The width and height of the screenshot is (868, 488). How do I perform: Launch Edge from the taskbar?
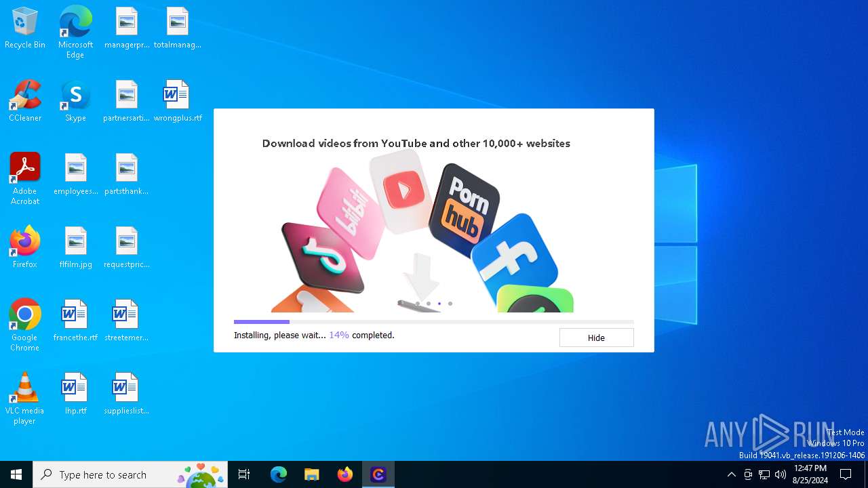coord(279,474)
